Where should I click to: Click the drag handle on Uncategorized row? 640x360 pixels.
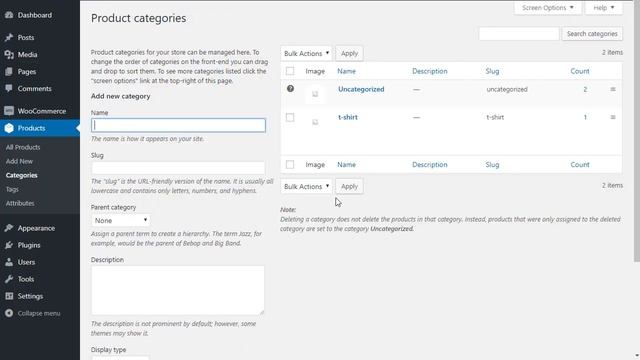point(613,89)
